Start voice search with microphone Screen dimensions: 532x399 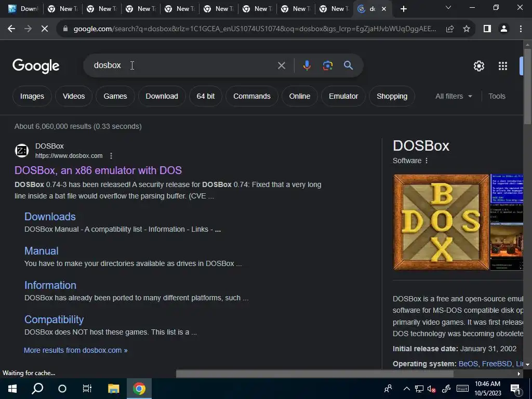(x=307, y=65)
